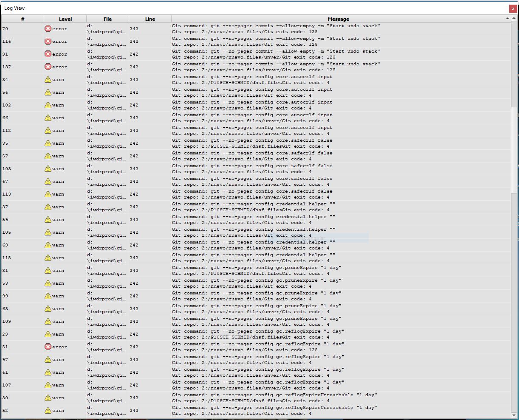This screenshot has width=519, height=420.
Task: Click the warning icon in row 66
Action: click(48, 118)
